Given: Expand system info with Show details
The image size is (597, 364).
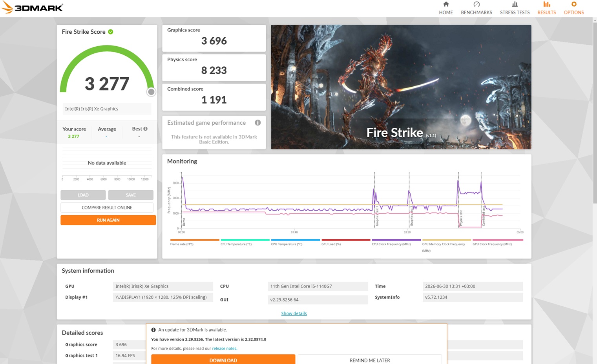Looking at the screenshot, I should pyautogui.click(x=294, y=313).
